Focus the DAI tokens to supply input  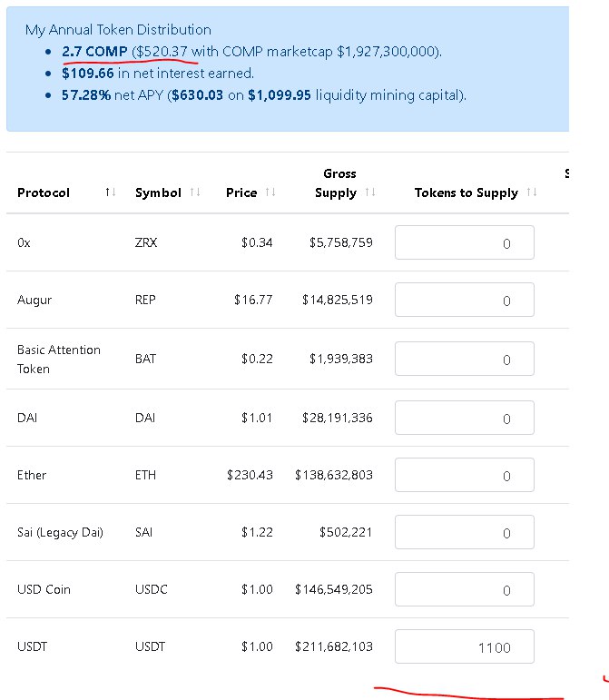(465, 418)
